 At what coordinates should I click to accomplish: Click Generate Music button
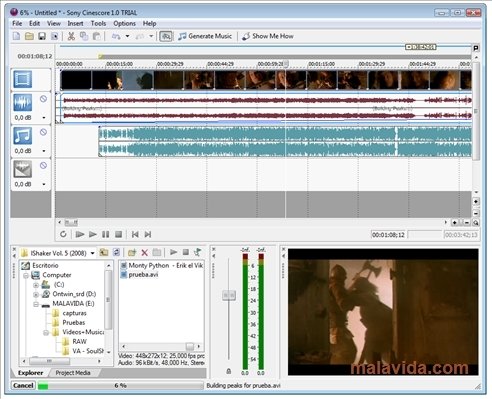[205, 36]
